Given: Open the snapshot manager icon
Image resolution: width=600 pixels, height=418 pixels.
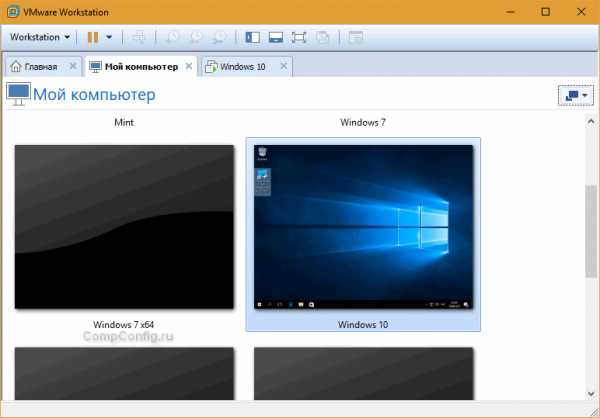Looking at the screenshot, I should [220, 37].
